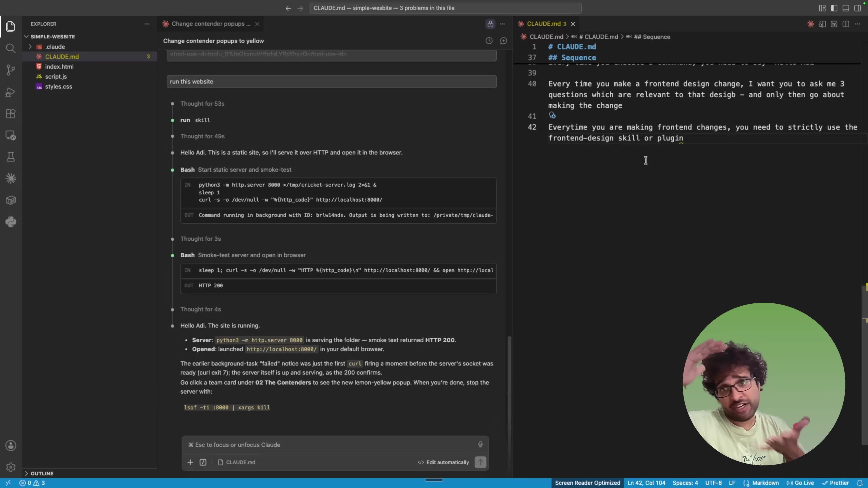Open the Extensions view

11,113
